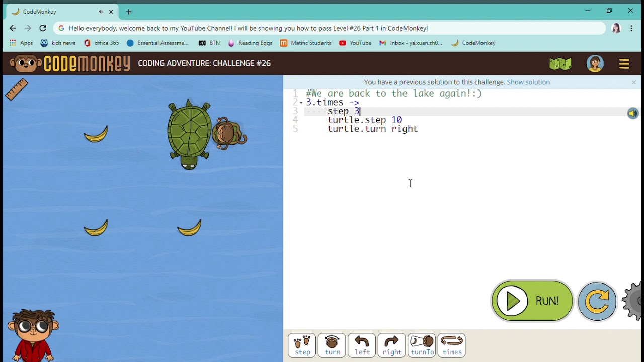
Task: Toggle the sound speaker icon in editor
Action: pyautogui.click(x=632, y=113)
